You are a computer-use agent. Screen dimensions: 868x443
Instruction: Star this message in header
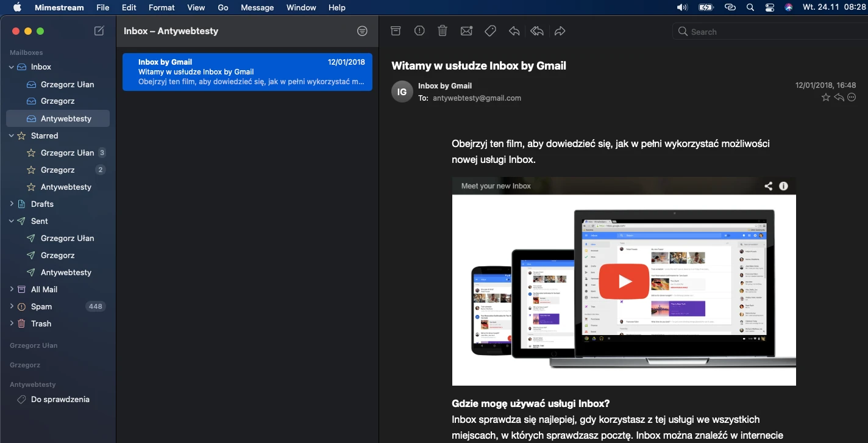(x=826, y=98)
